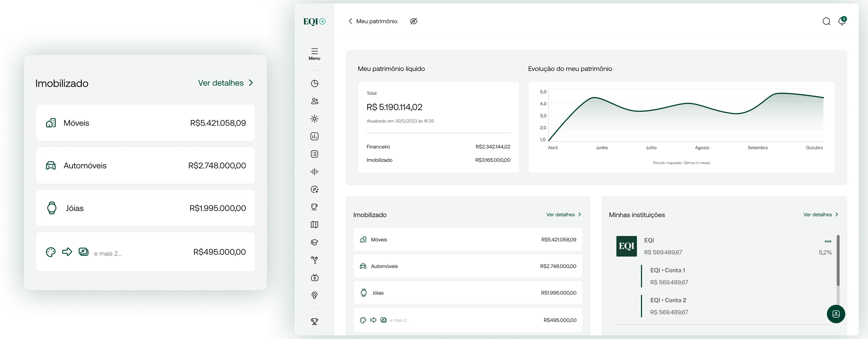Open the three-dot options for EQI institution
The height and width of the screenshot is (339, 868).
click(828, 241)
